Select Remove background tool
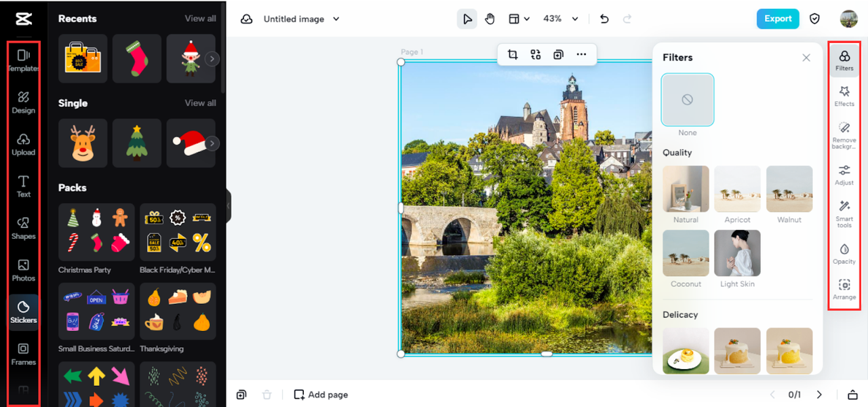 click(x=844, y=136)
